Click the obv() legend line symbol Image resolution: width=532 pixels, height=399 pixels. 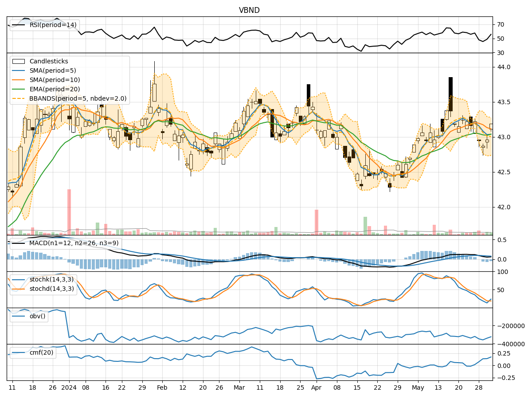click(20, 316)
